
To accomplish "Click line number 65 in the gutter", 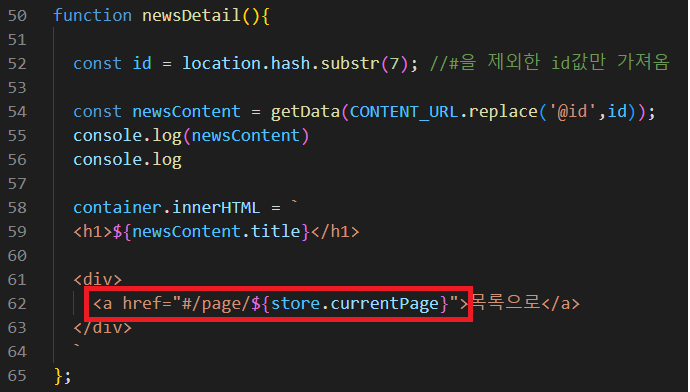I will tap(17, 376).
